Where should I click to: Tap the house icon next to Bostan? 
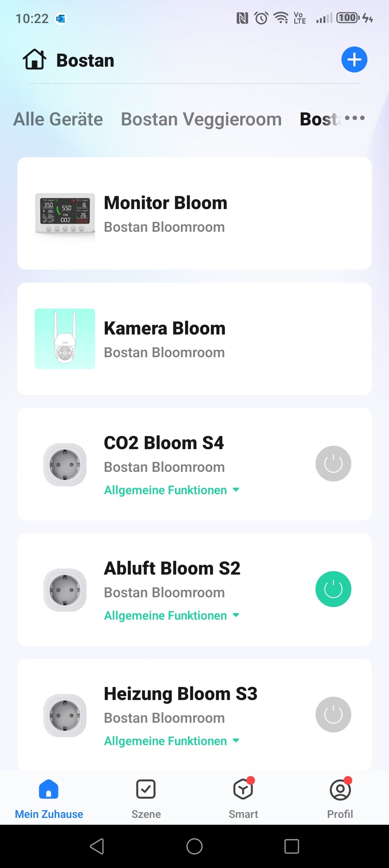pos(35,59)
